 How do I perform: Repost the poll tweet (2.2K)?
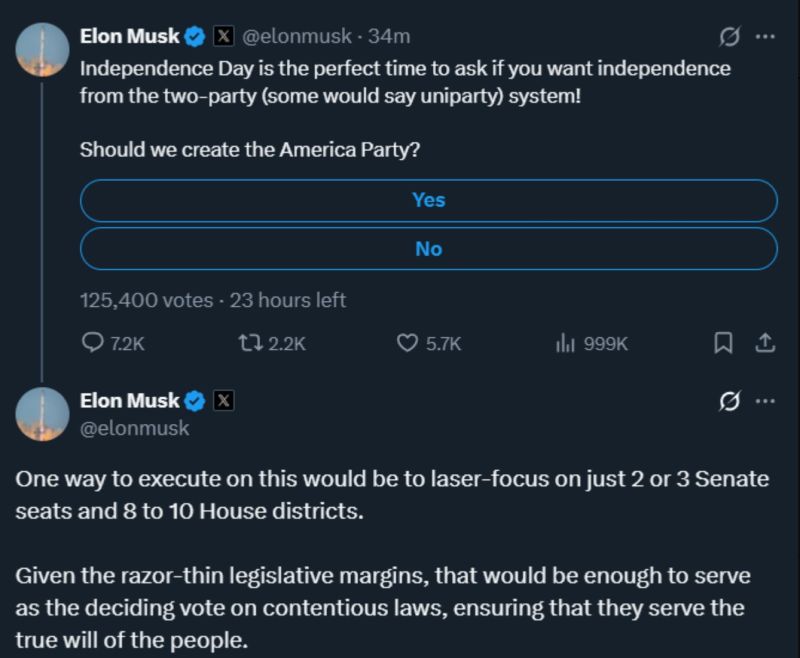[249, 343]
